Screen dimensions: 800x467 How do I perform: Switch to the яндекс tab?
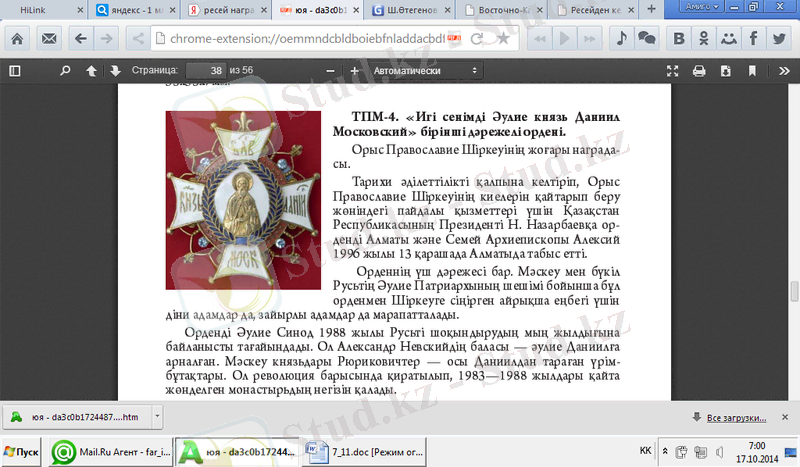pyautogui.click(x=132, y=11)
